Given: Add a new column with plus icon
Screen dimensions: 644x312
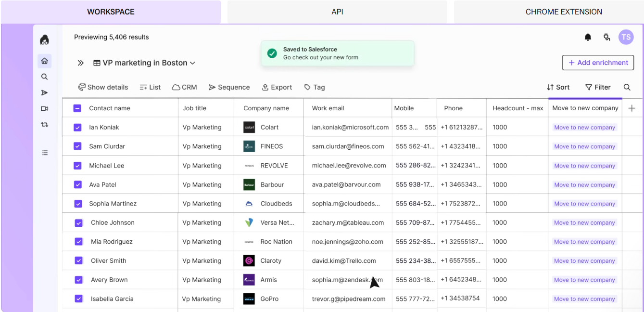Looking at the screenshot, I should (631, 108).
